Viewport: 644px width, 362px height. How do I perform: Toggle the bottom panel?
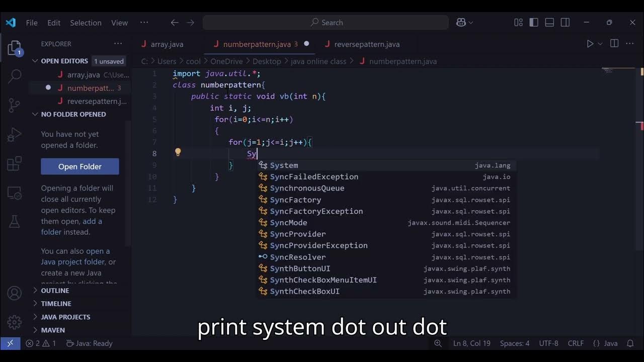tap(549, 23)
